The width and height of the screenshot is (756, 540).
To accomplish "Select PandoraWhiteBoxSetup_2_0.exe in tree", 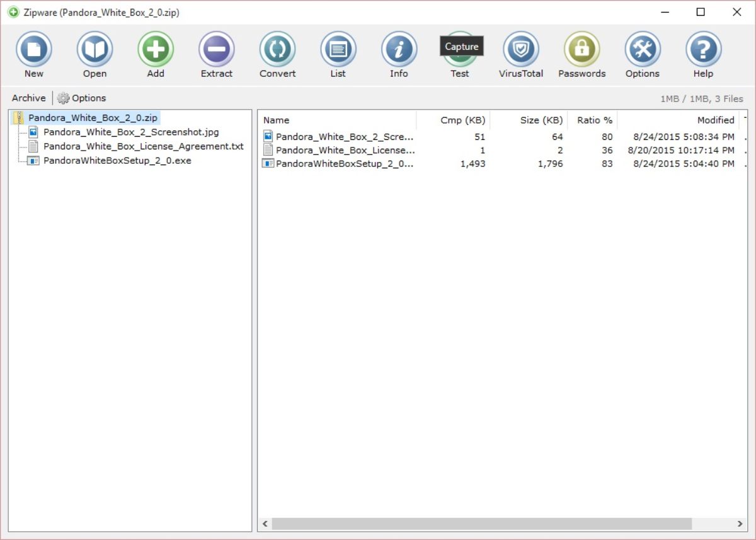I will point(117,161).
